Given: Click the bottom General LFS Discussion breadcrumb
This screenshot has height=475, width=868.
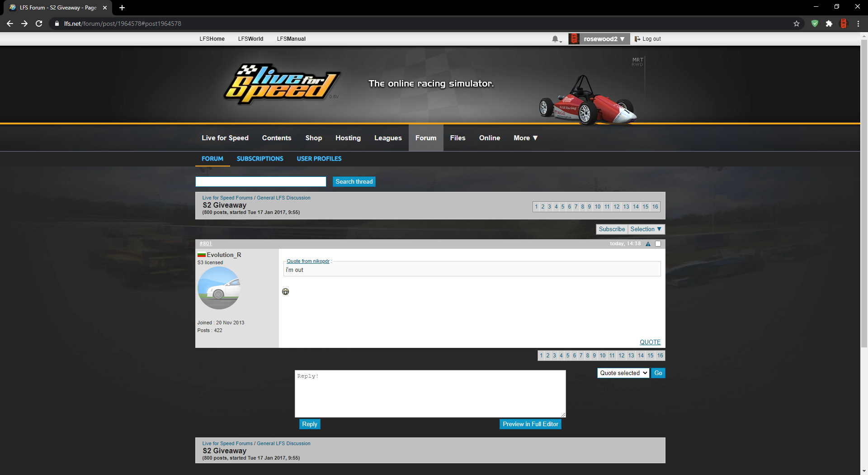Looking at the screenshot, I should pos(283,444).
